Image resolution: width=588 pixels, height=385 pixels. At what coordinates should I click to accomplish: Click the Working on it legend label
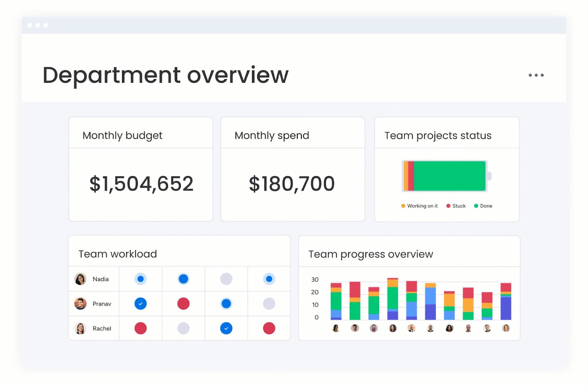423,206
